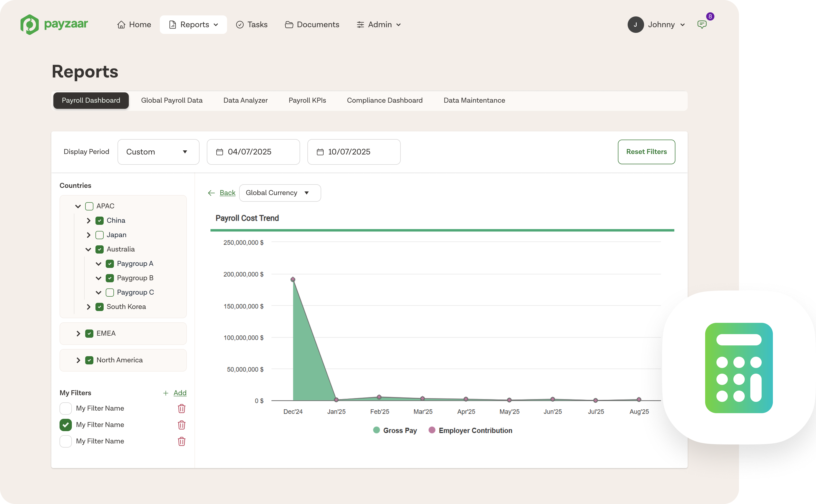This screenshot has height=504, width=816.
Task: Expand the China tree node
Action: tap(88, 220)
